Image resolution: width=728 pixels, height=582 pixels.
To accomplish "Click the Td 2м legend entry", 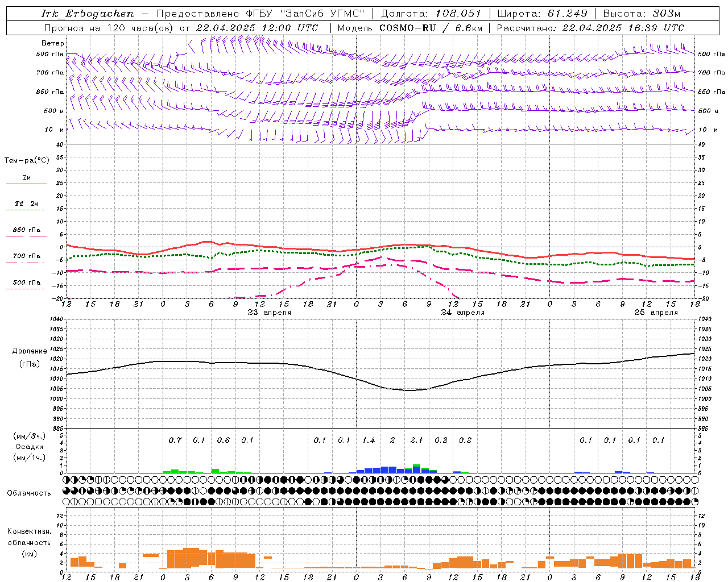I will coord(26,203).
